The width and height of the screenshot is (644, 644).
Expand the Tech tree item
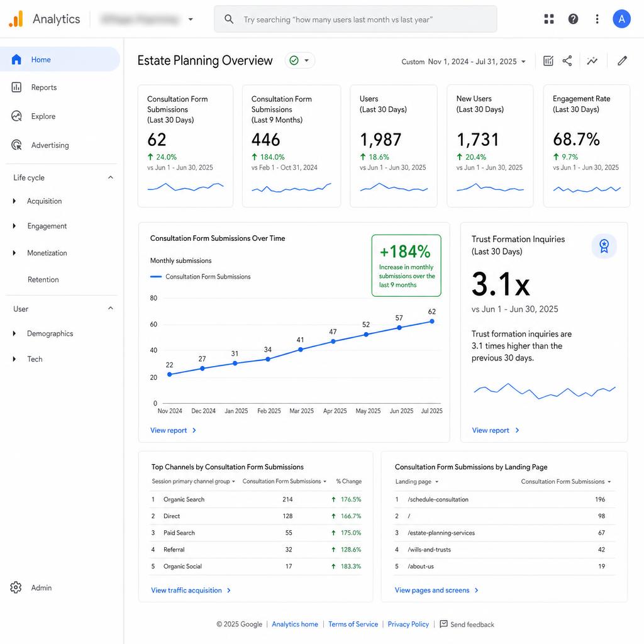[14, 359]
